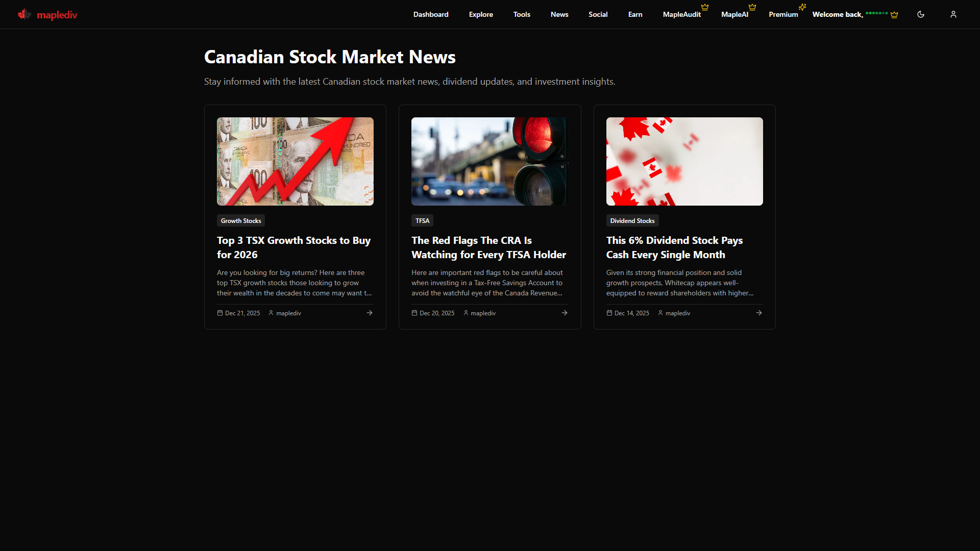This screenshot has height=551, width=980.
Task: Open the Explore menu
Action: click(481, 14)
